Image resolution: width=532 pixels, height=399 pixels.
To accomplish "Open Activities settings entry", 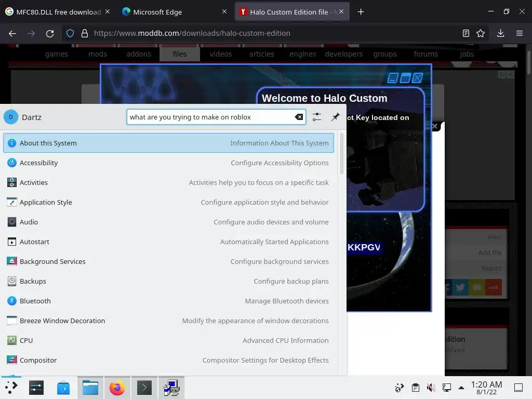I will [168, 182].
